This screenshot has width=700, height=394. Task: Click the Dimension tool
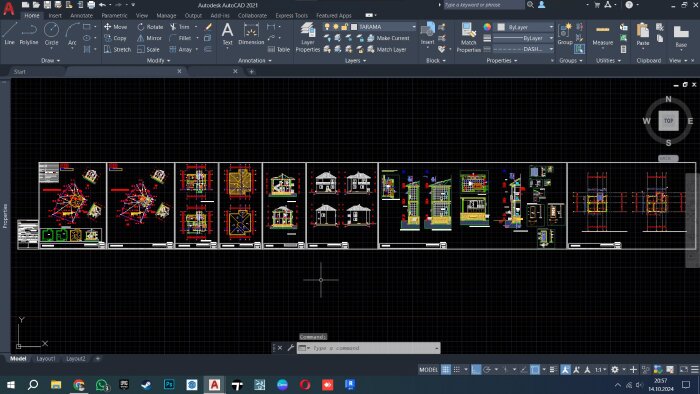251,34
